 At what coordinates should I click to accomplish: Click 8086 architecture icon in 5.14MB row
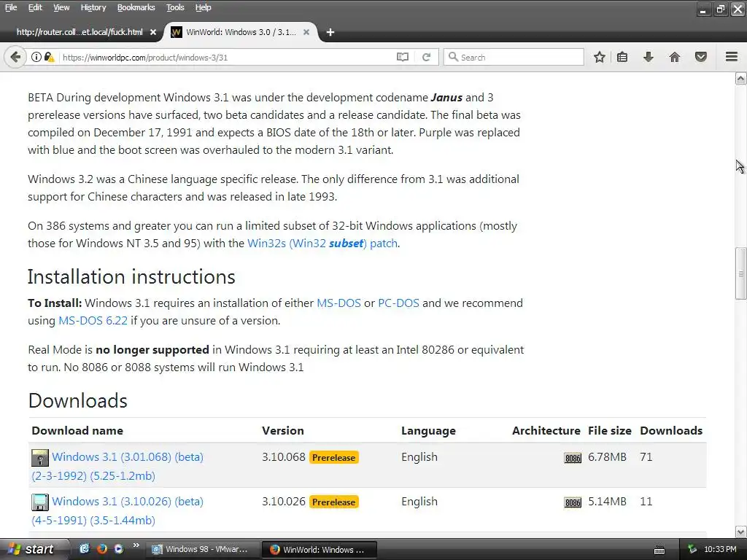(573, 502)
